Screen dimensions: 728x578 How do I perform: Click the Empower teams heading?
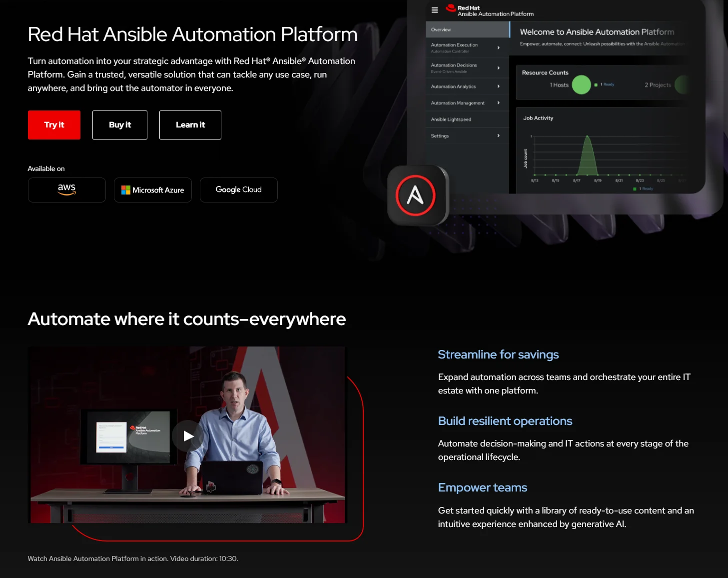[483, 487]
